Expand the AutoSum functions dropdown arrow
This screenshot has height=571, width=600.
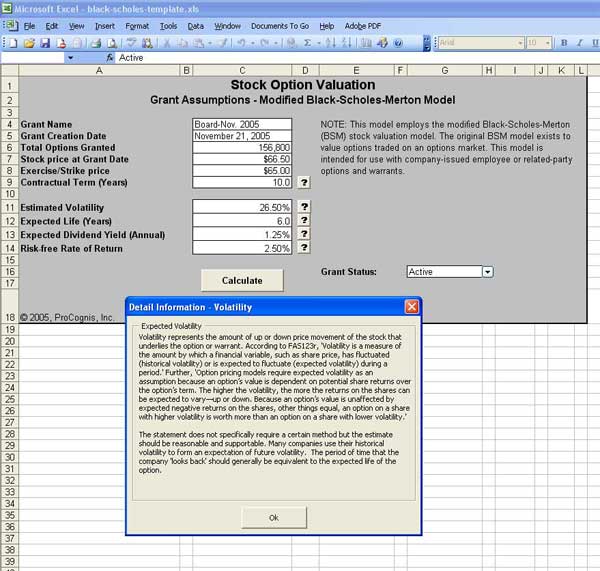[x=318, y=43]
